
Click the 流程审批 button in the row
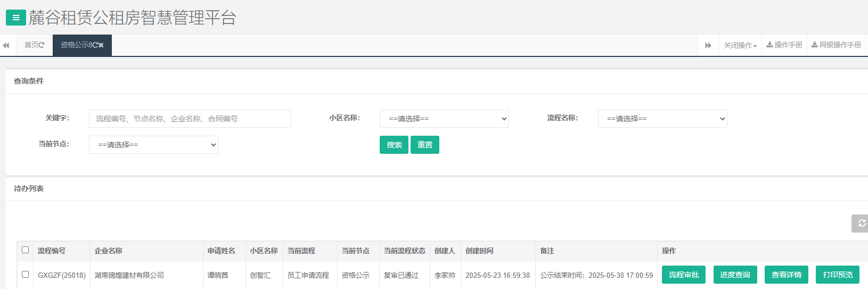683,275
